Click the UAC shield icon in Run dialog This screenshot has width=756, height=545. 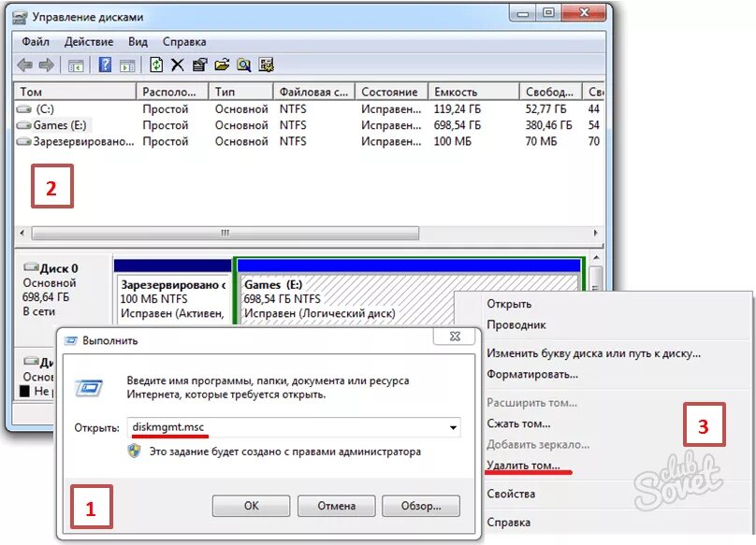tap(134, 452)
